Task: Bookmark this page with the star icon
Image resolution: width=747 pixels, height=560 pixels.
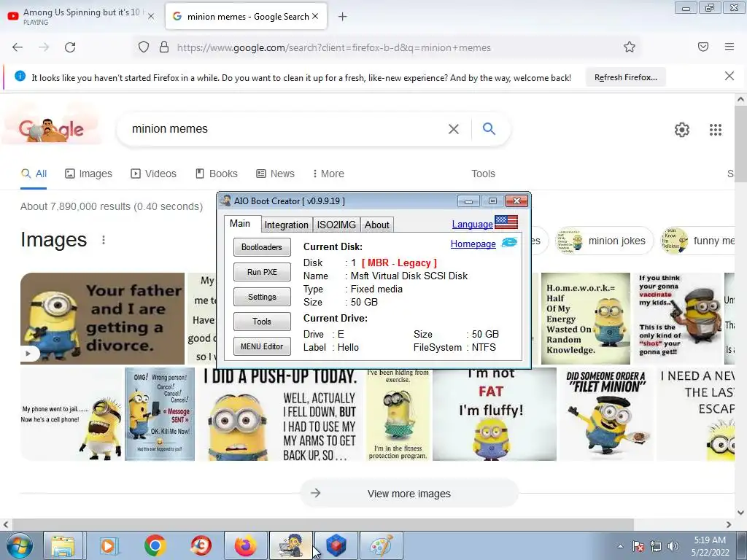Action: tap(630, 47)
